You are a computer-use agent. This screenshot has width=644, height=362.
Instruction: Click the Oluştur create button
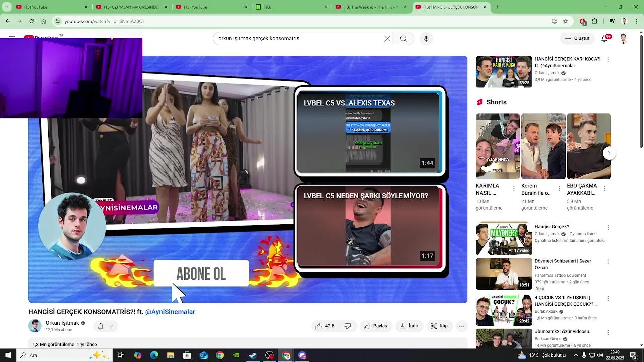pyautogui.click(x=577, y=38)
